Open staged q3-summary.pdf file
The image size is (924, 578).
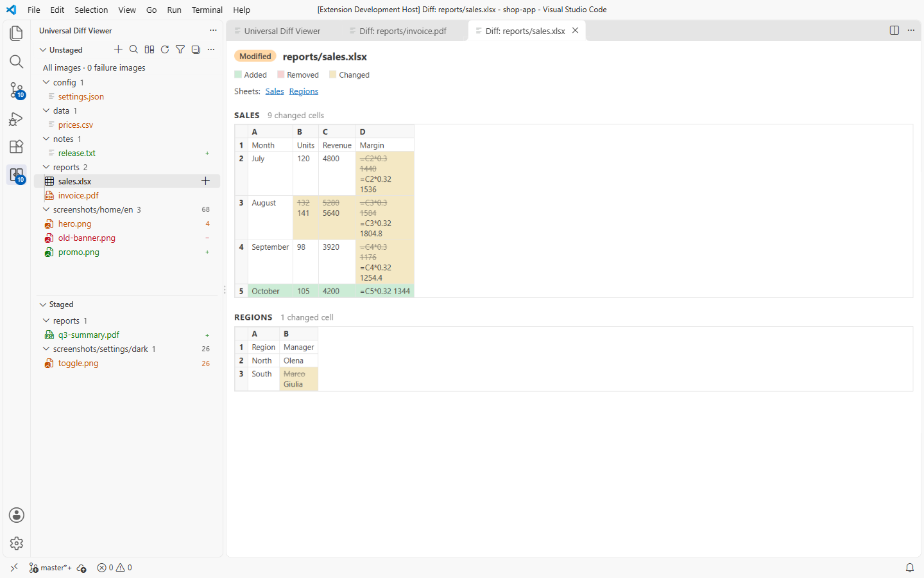(x=89, y=335)
